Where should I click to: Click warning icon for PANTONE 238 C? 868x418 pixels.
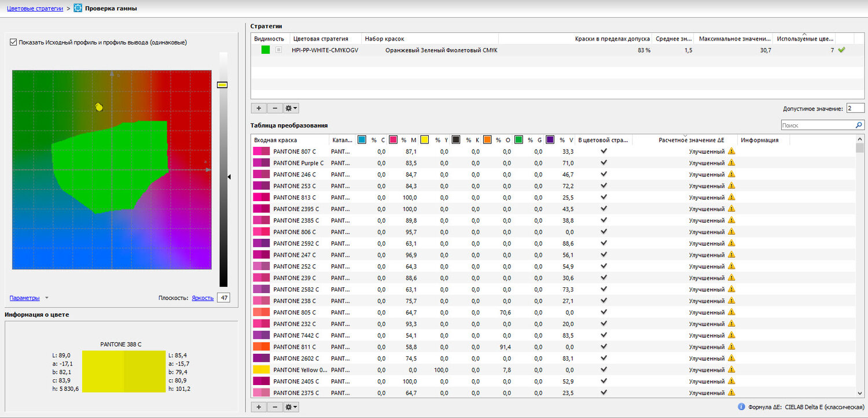(731, 301)
